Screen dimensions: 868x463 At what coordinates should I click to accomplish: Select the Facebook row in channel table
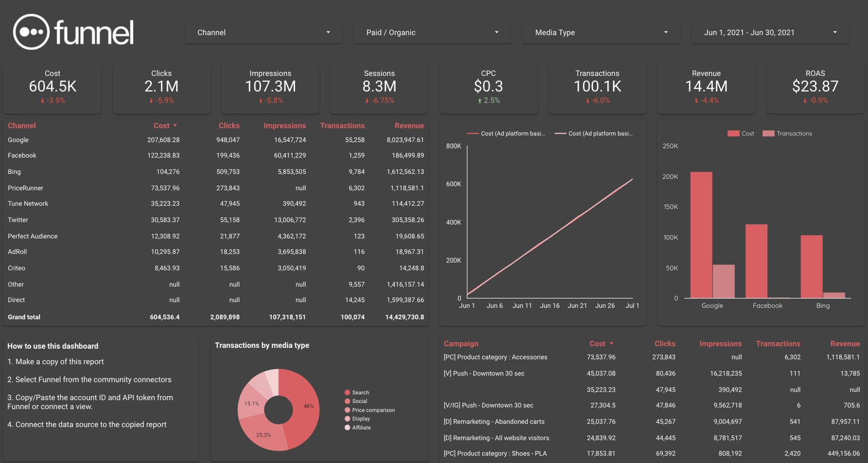pyautogui.click(x=216, y=155)
